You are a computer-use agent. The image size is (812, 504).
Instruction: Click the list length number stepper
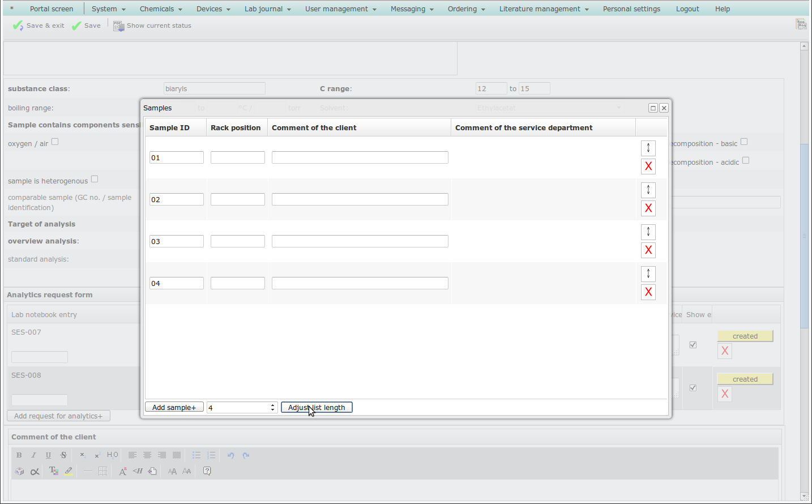coord(272,408)
